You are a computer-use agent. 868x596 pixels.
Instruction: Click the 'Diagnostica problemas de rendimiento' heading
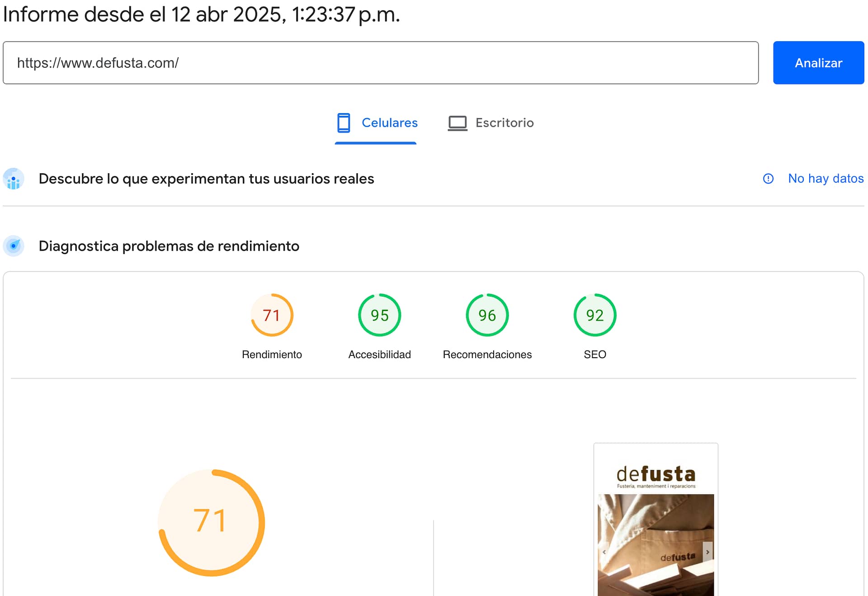(x=169, y=246)
